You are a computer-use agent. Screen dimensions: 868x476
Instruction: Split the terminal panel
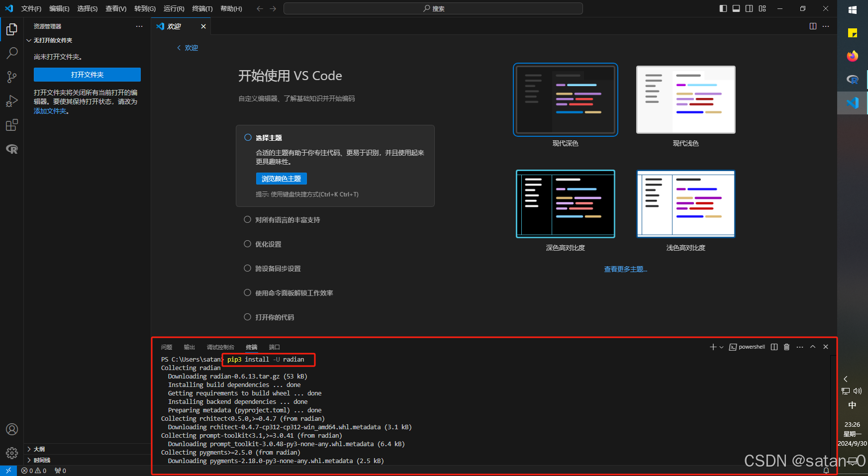(x=774, y=347)
